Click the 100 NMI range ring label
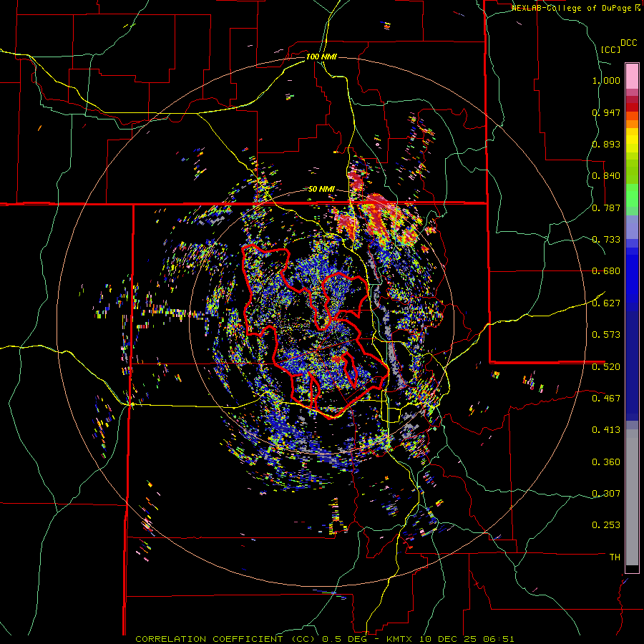Image resolution: width=644 pixels, height=644 pixels. (321, 57)
